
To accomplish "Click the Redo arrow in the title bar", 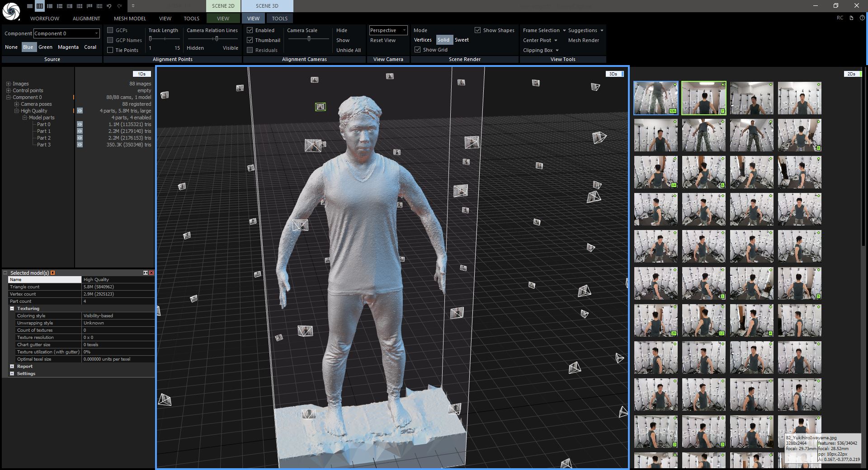I will (x=119, y=6).
